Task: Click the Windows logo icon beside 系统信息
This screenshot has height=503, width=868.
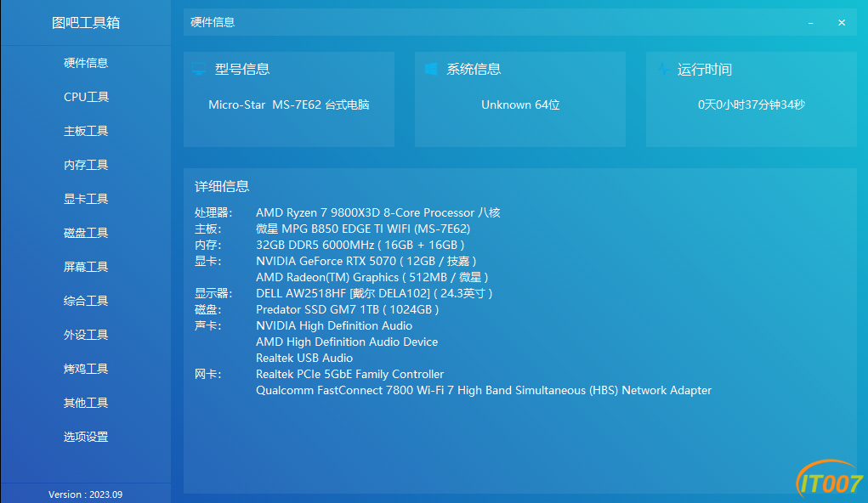Action: 431,69
